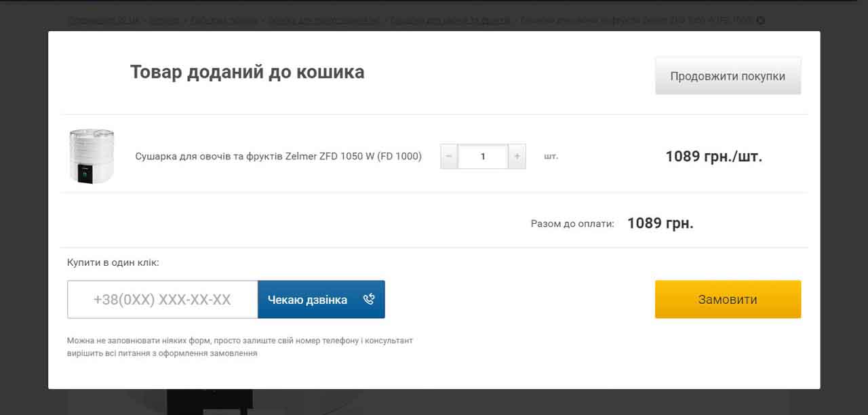Click the icon at the breadcrumb end

click(760, 20)
